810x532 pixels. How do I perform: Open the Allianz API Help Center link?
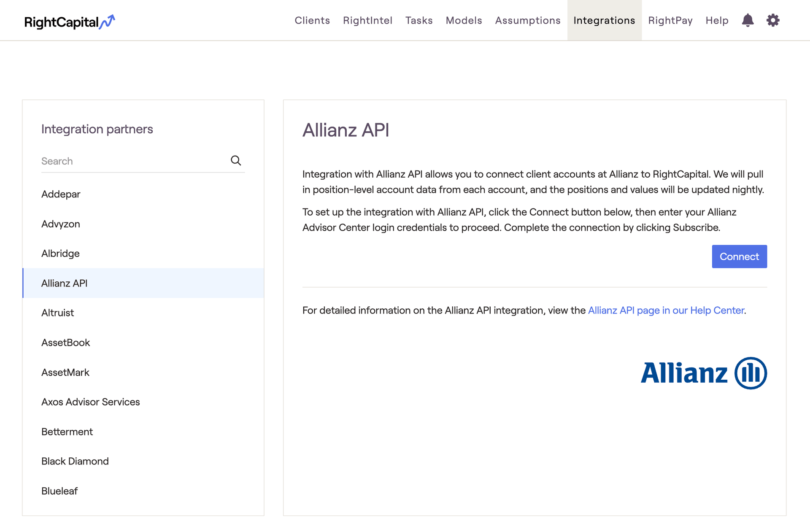click(x=666, y=311)
